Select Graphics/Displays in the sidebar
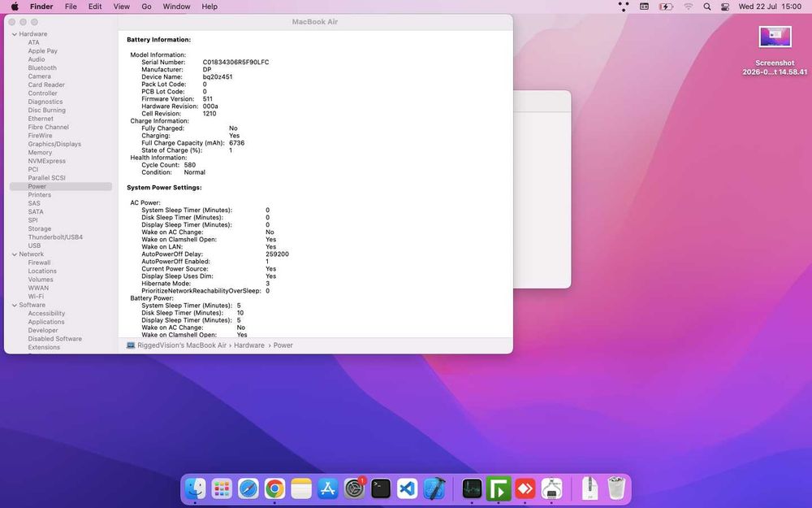This screenshot has width=812, height=508. 54,144
